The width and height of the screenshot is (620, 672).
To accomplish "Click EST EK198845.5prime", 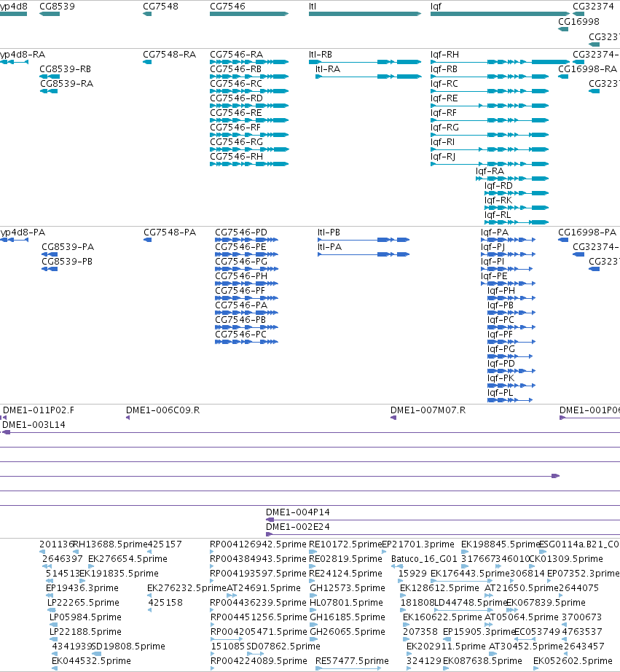I will pyautogui.click(x=501, y=544).
